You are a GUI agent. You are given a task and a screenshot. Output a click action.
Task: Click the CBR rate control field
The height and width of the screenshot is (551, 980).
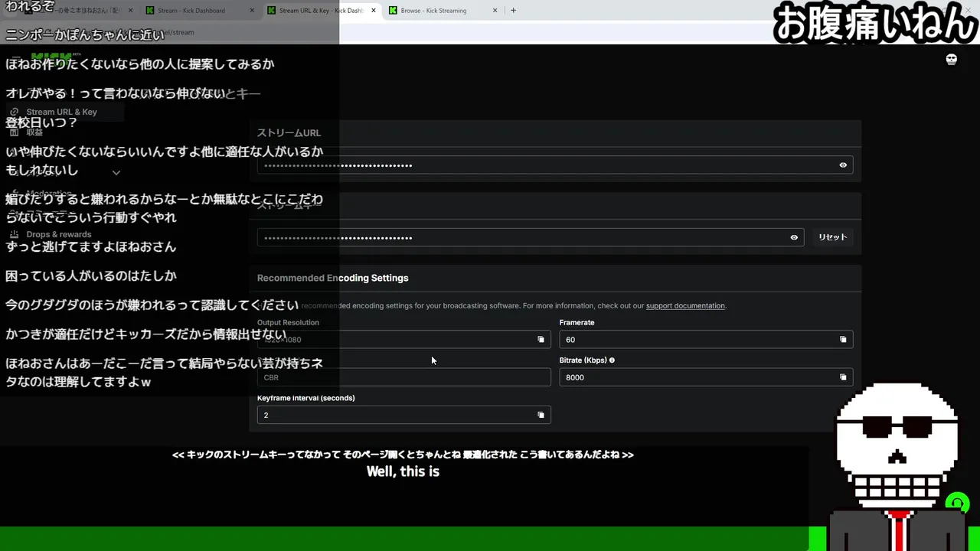tap(404, 377)
